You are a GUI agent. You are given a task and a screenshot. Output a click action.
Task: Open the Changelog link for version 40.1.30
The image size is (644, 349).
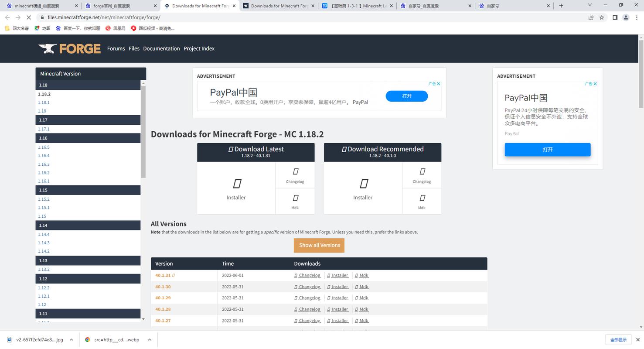click(308, 287)
